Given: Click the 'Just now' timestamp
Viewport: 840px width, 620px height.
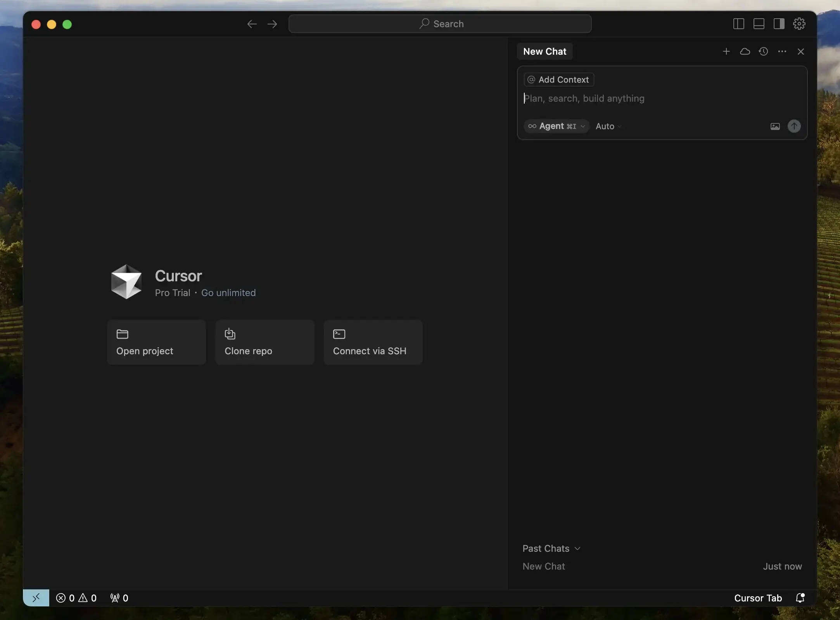Looking at the screenshot, I should 782,566.
